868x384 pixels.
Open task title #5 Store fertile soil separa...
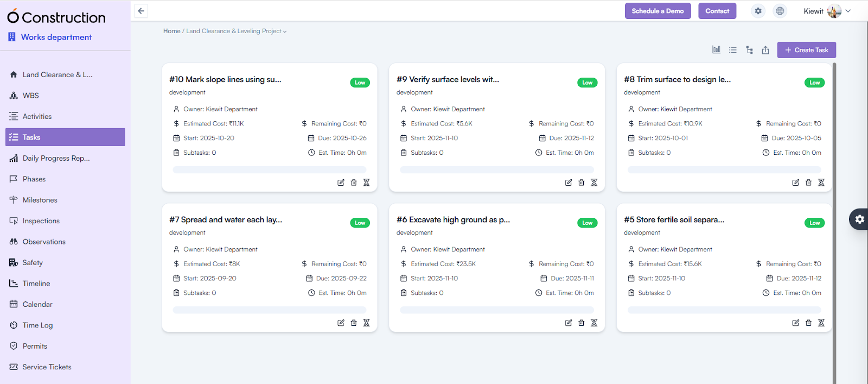point(674,219)
